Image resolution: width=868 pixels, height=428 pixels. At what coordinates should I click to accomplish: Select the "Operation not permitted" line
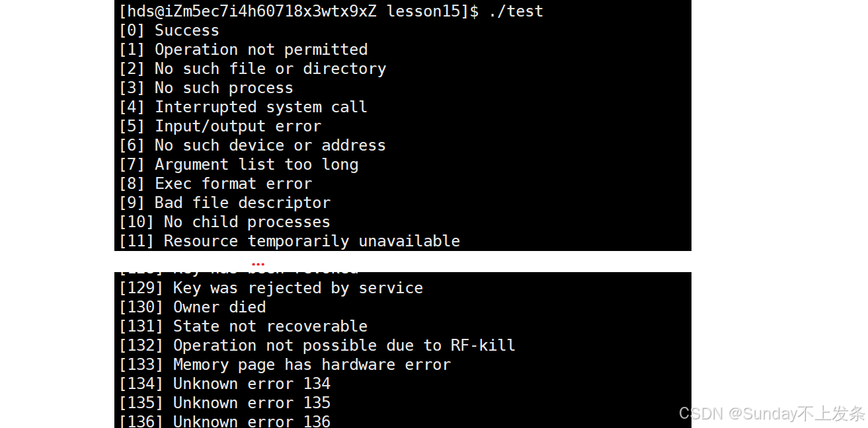tap(243, 50)
